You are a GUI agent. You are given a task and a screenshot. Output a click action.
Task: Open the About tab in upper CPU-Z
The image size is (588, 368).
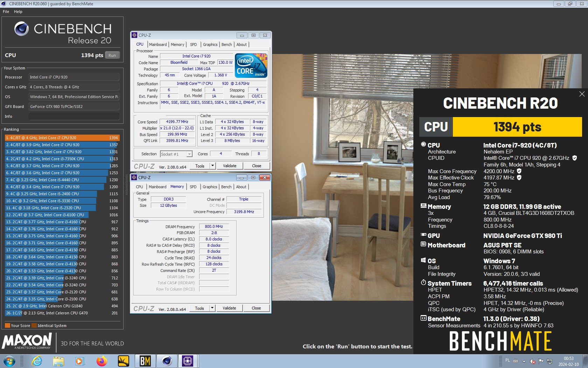point(241,45)
